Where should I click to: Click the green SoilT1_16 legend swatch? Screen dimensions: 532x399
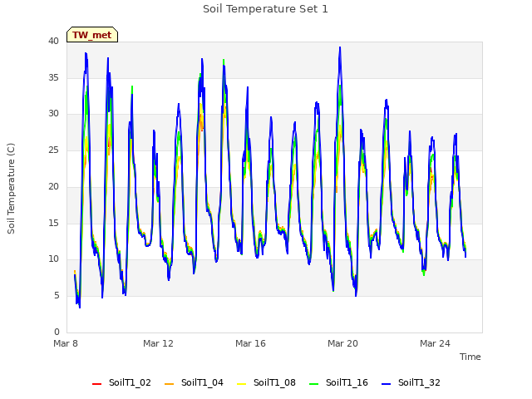pos(314,384)
